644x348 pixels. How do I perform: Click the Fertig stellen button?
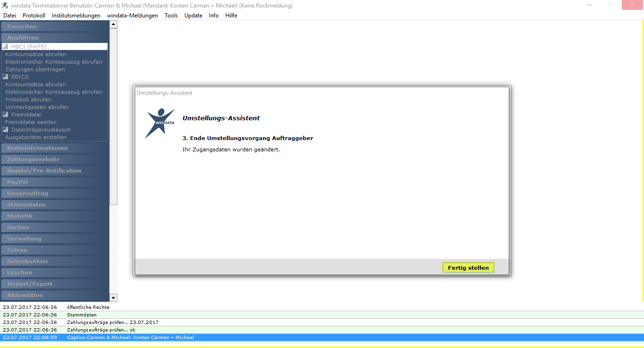(x=468, y=268)
